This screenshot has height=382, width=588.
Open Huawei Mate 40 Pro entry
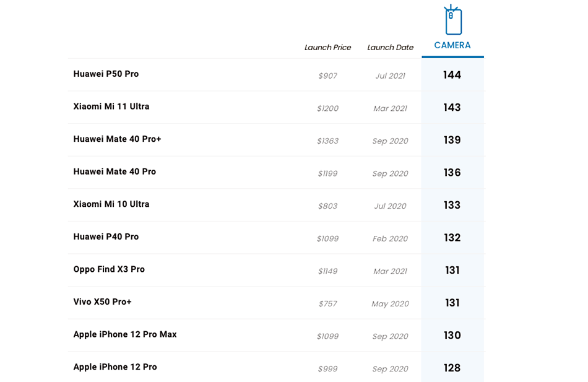(x=115, y=171)
